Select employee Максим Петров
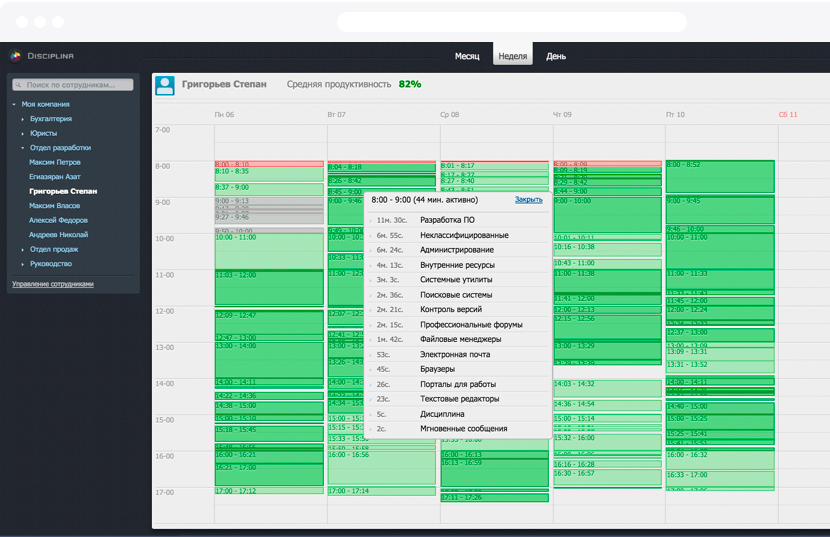 point(55,162)
